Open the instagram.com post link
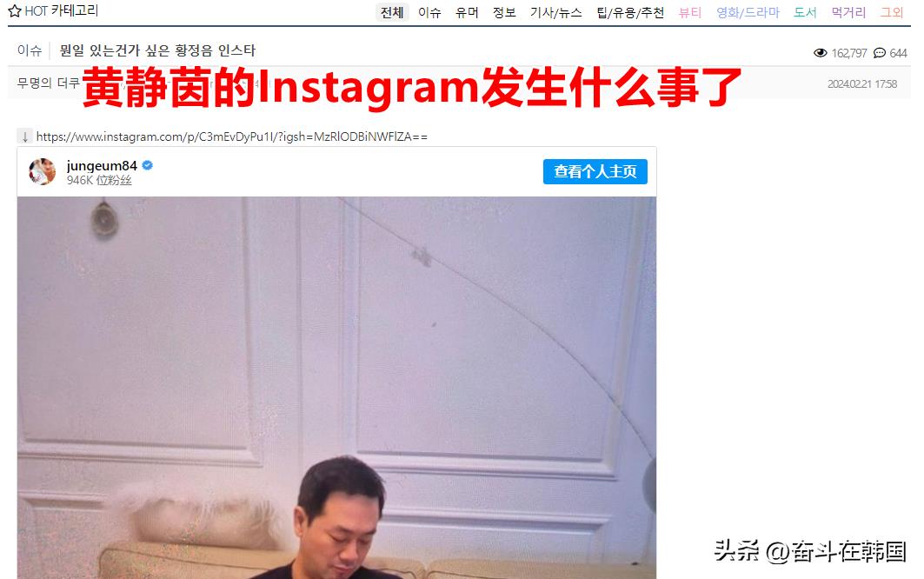Viewport: 924px width, 579px height. coord(231,136)
